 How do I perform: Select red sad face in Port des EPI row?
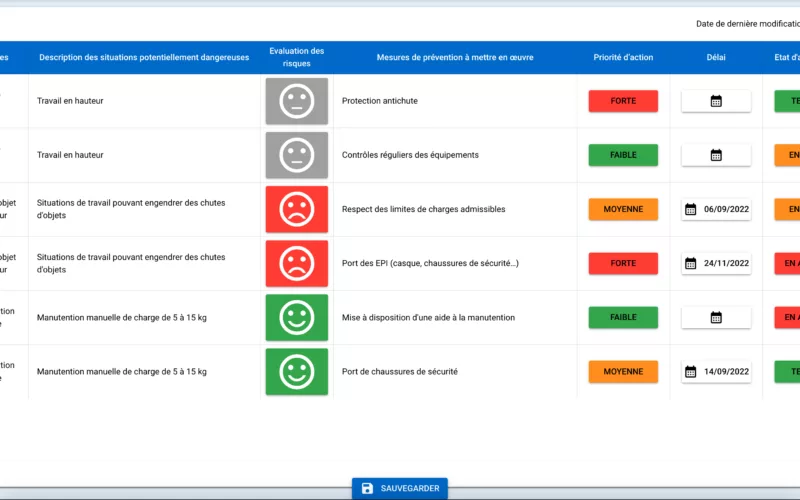coord(296,263)
